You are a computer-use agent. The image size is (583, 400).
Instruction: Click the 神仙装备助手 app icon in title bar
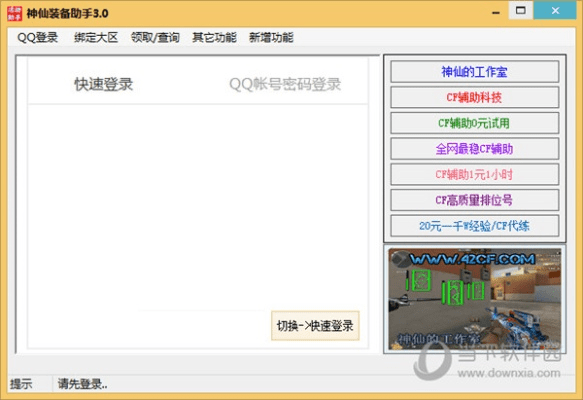click(15, 13)
